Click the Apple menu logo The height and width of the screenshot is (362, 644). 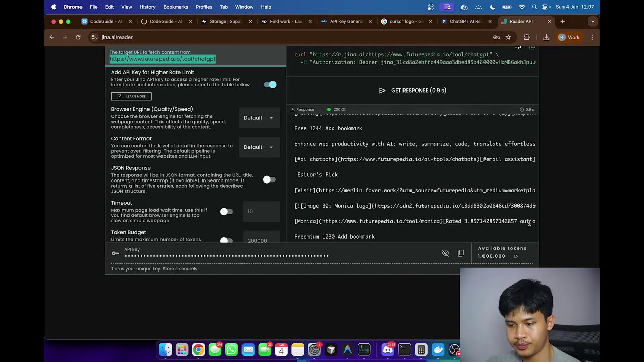tap(53, 7)
